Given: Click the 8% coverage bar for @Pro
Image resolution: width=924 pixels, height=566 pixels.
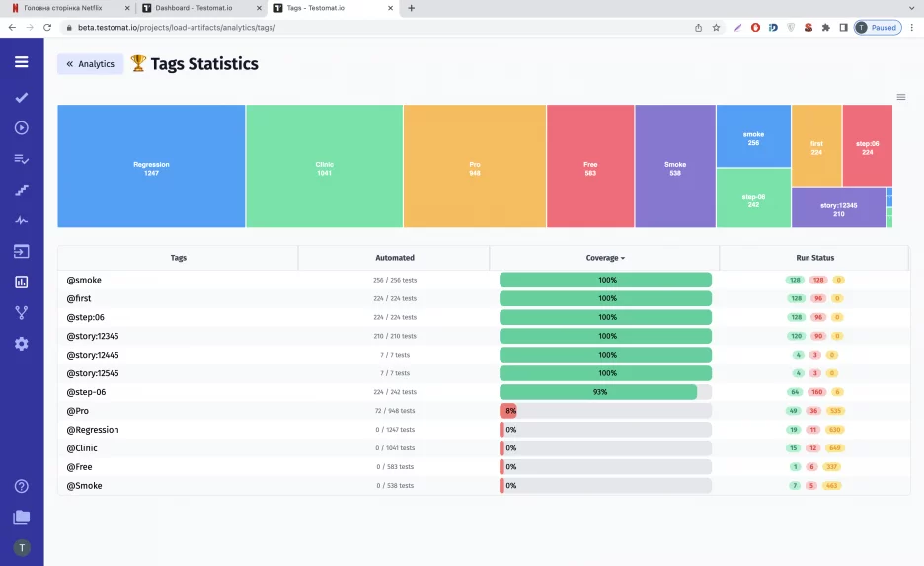Looking at the screenshot, I should click(x=509, y=411).
